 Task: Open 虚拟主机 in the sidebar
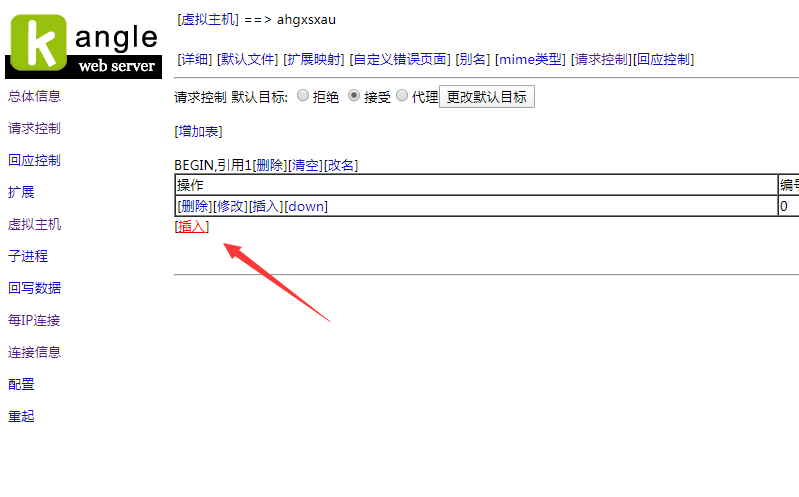tap(34, 224)
